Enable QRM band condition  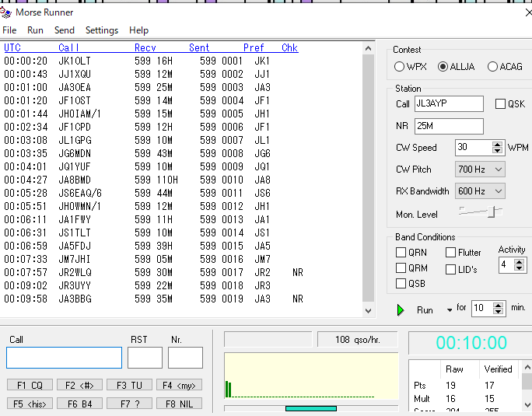401,268
